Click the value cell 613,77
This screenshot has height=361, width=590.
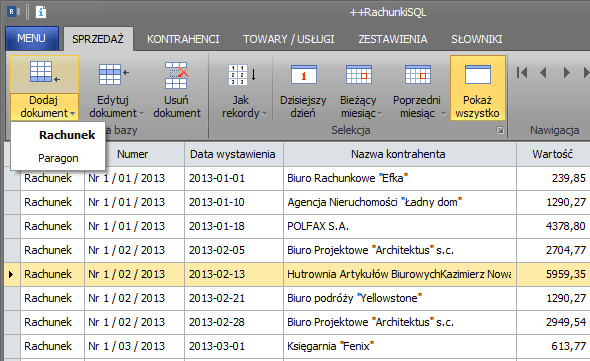pyautogui.click(x=553, y=346)
